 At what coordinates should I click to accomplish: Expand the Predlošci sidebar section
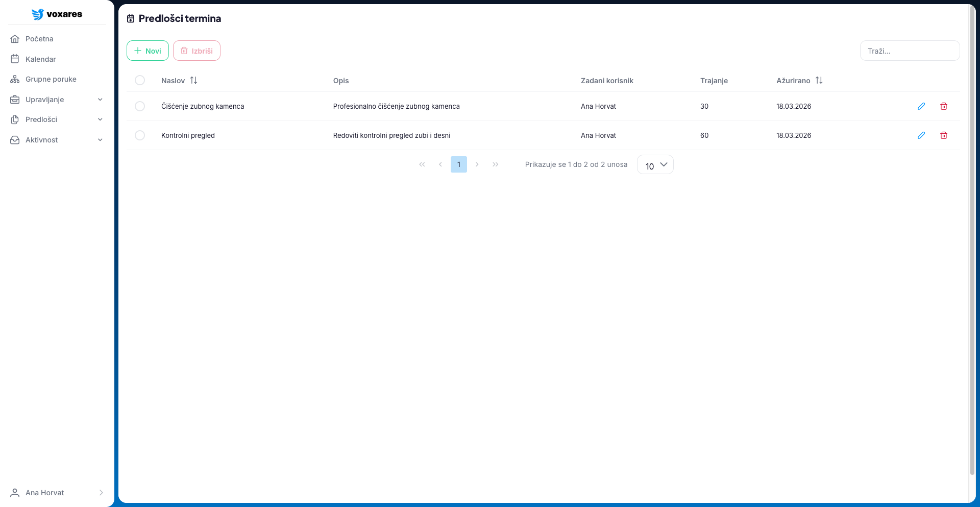pos(56,119)
